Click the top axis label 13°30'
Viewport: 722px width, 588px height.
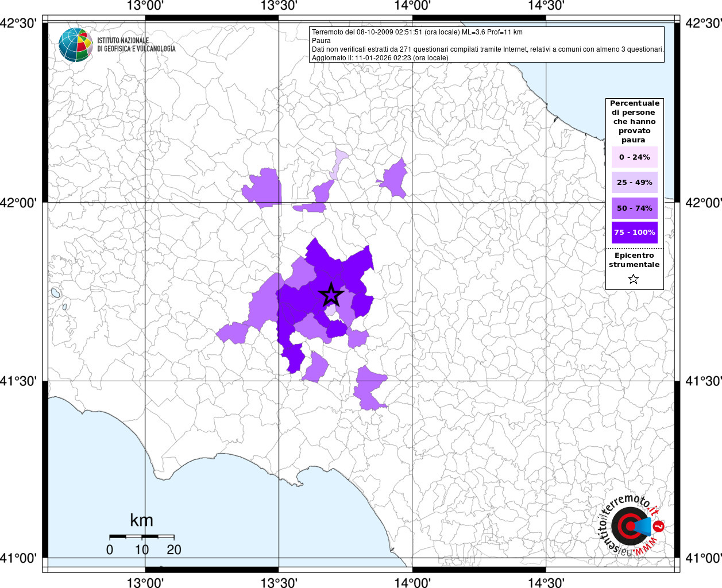click(279, 6)
